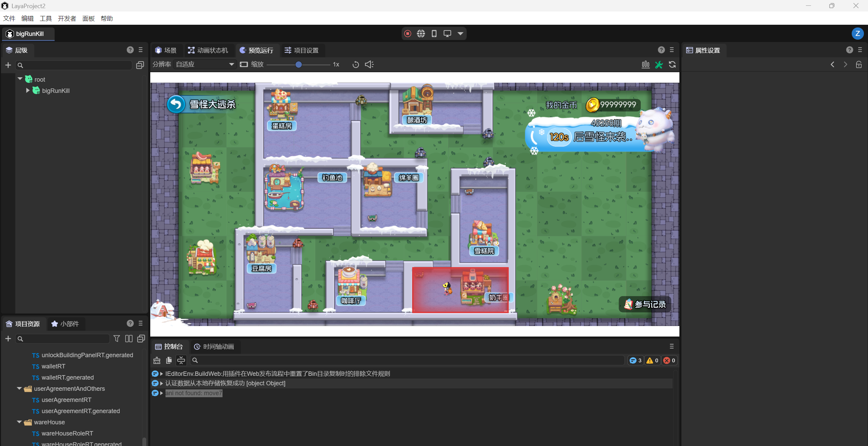Click the back arrow next to 雪怪大逃杀

point(176,104)
